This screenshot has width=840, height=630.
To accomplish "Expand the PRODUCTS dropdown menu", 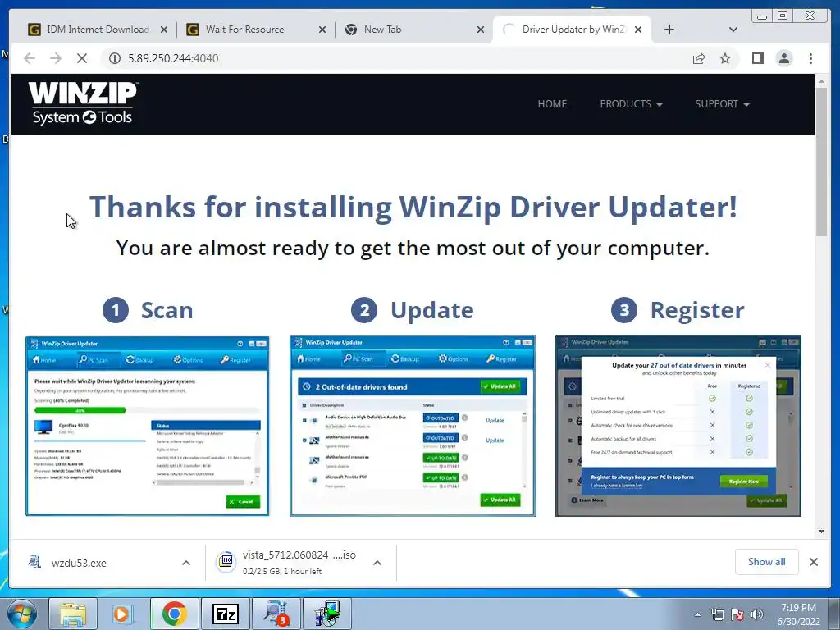I will pos(631,104).
